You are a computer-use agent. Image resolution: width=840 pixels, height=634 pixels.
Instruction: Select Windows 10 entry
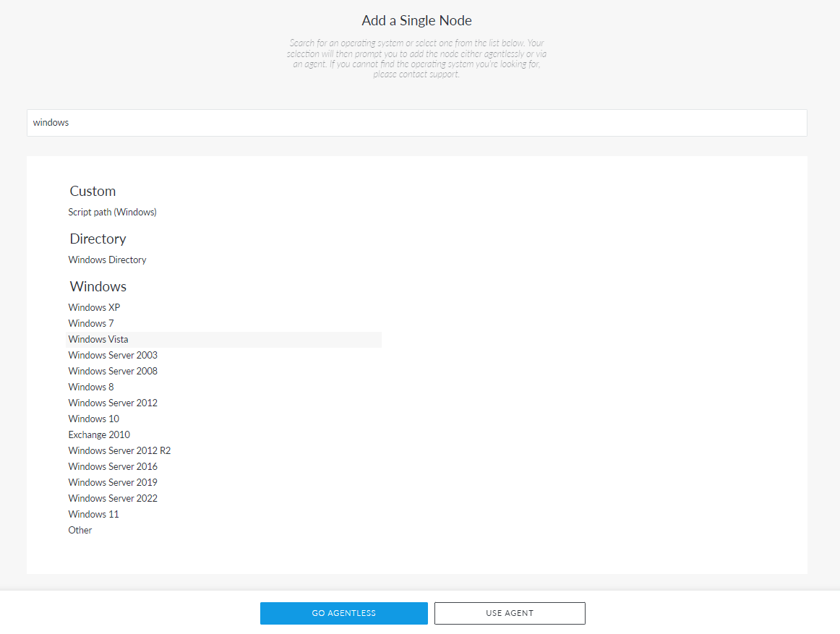click(94, 419)
